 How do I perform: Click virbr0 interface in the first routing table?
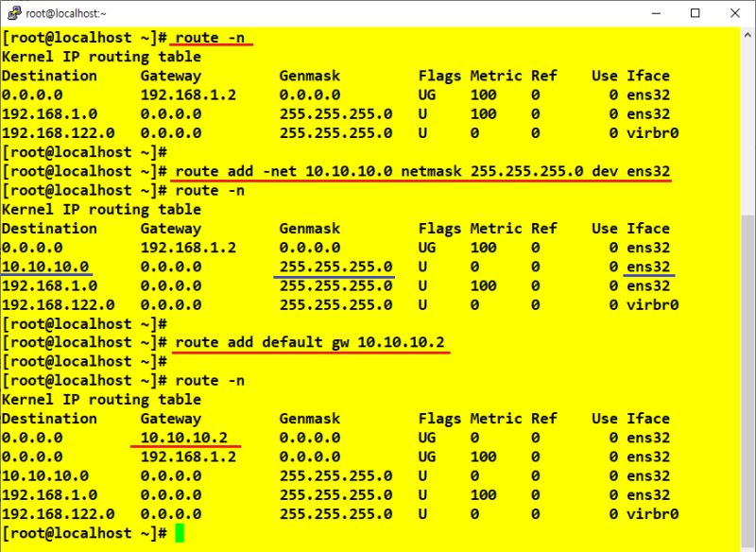(652, 133)
